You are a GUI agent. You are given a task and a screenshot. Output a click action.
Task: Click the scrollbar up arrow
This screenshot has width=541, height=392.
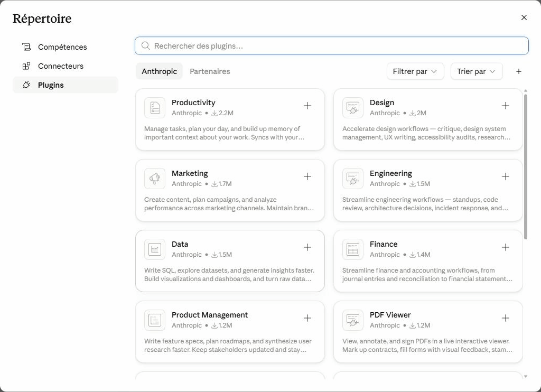click(x=526, y=91)
